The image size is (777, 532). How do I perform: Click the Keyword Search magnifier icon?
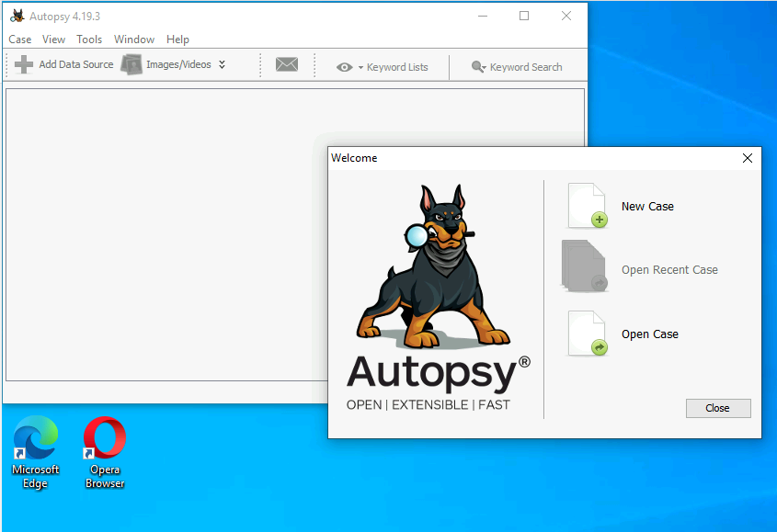(x=478, y=66)
